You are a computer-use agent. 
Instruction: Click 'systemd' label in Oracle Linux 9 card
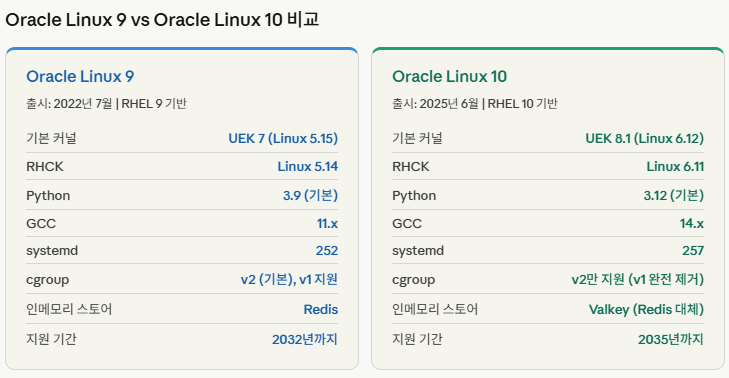(52, 251)
